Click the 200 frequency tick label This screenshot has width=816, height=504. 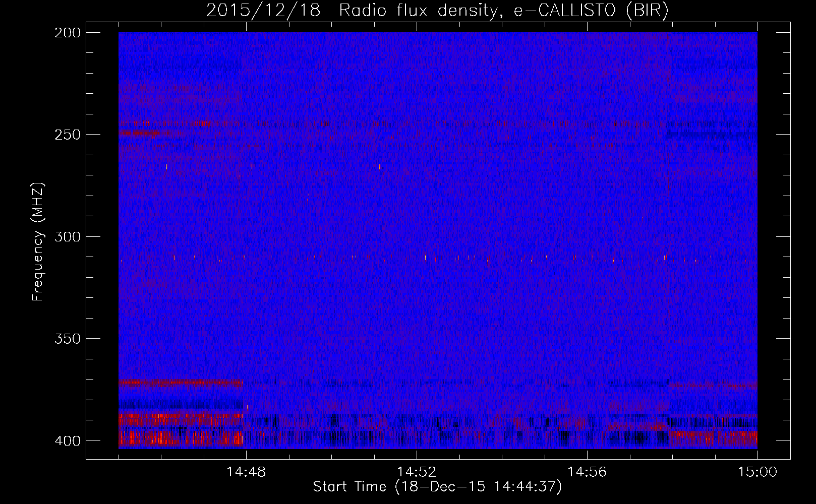(67, 33)
